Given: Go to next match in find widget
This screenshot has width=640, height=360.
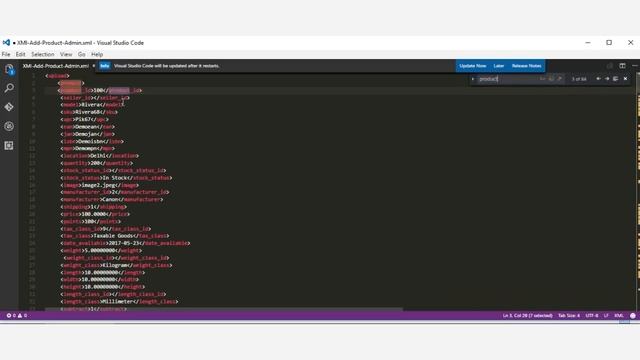Looking at the screenshot, I should (607, 79).
